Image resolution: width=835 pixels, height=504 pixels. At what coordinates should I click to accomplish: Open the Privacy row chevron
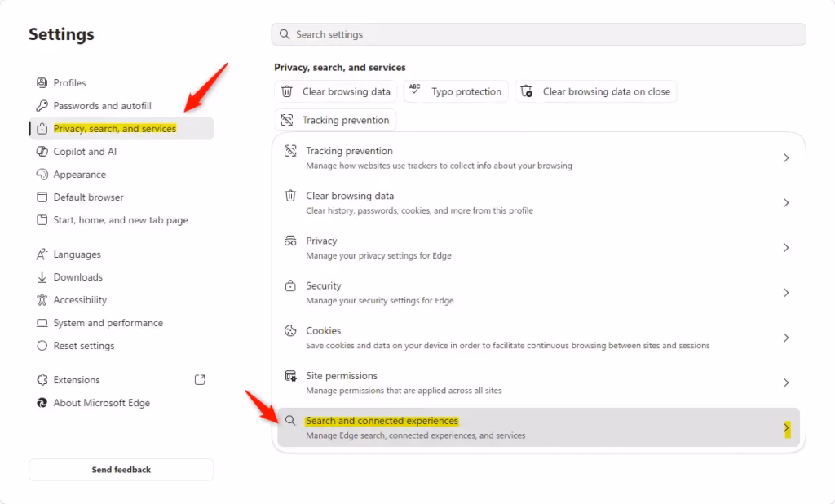coord(786,248)
